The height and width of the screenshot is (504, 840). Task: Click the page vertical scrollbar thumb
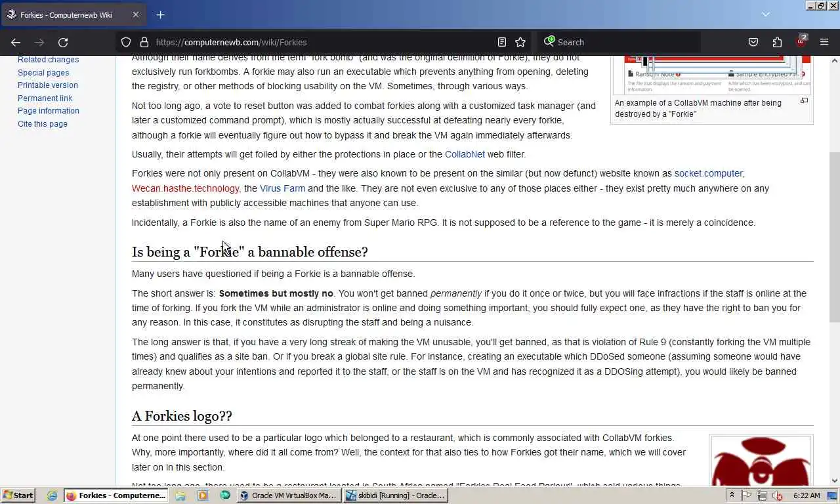(x=835, y=236)
